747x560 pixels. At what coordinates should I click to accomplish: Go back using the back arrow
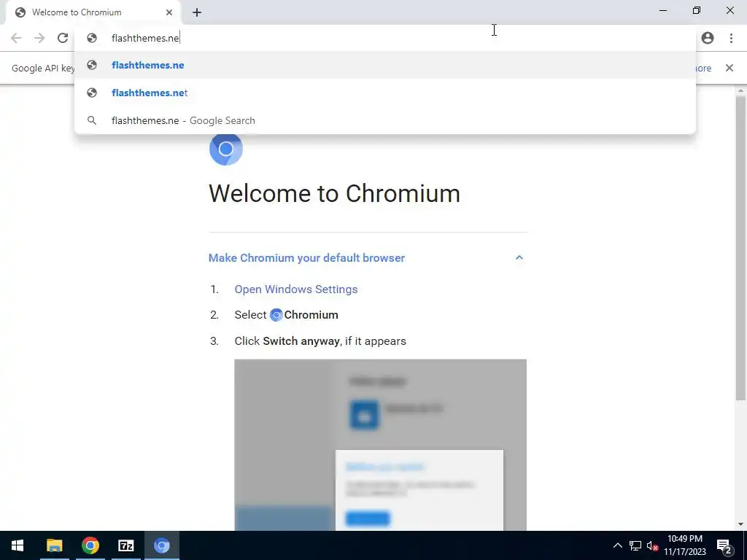coord(16,38)
